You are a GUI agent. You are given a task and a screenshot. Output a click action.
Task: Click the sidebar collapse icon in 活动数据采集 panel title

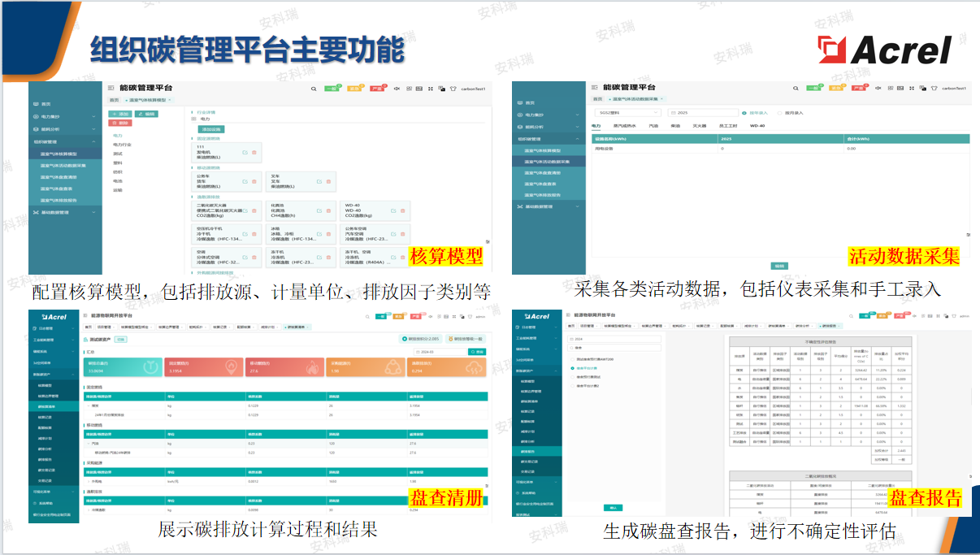pyautogui.click(x=594, y=88)
